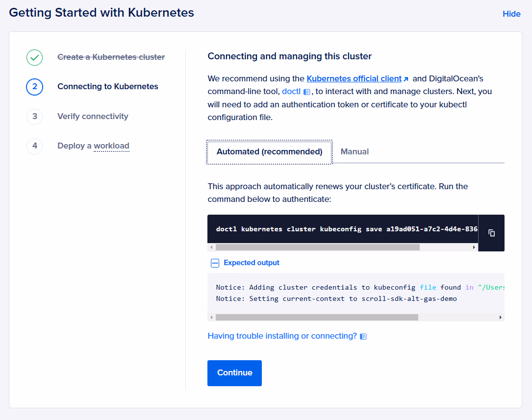The width and height of the screenshot is (532, 420).
Task: Click the copy command icon
Action: pos(491,233)
